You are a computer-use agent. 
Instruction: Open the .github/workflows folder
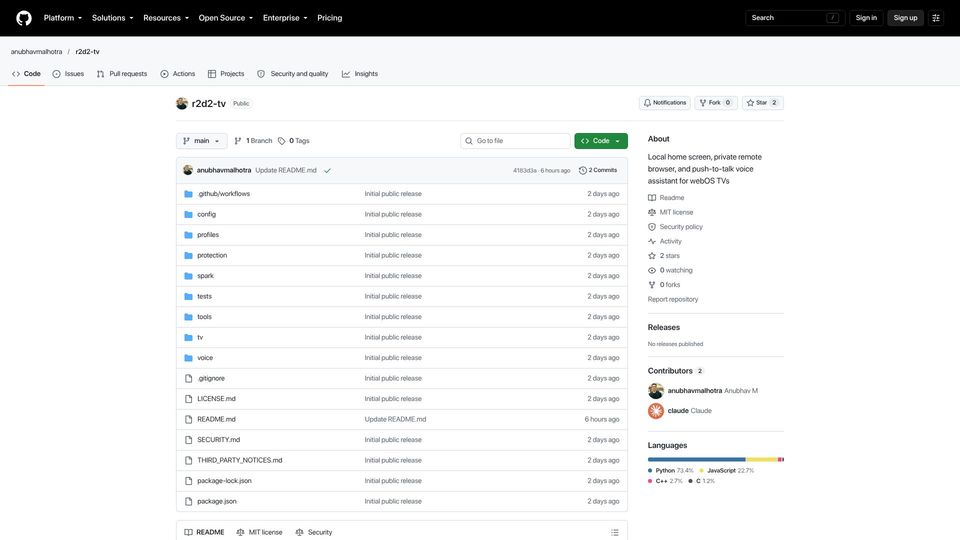point(223,193)
